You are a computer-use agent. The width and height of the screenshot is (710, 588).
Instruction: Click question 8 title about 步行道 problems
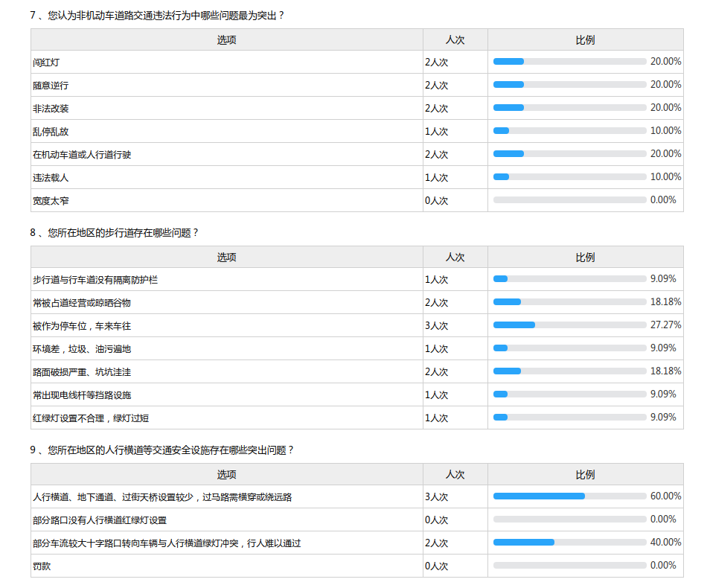115,232
